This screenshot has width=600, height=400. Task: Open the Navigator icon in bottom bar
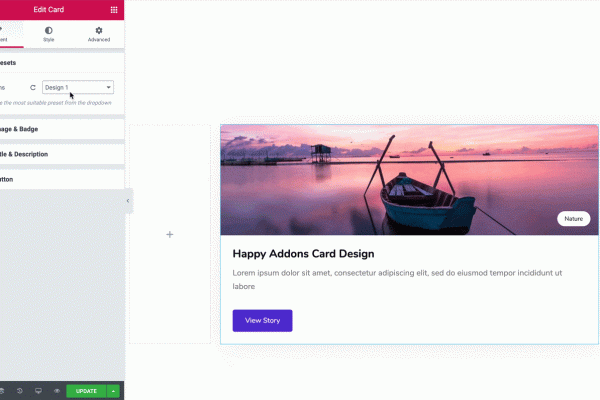point(2,391)
